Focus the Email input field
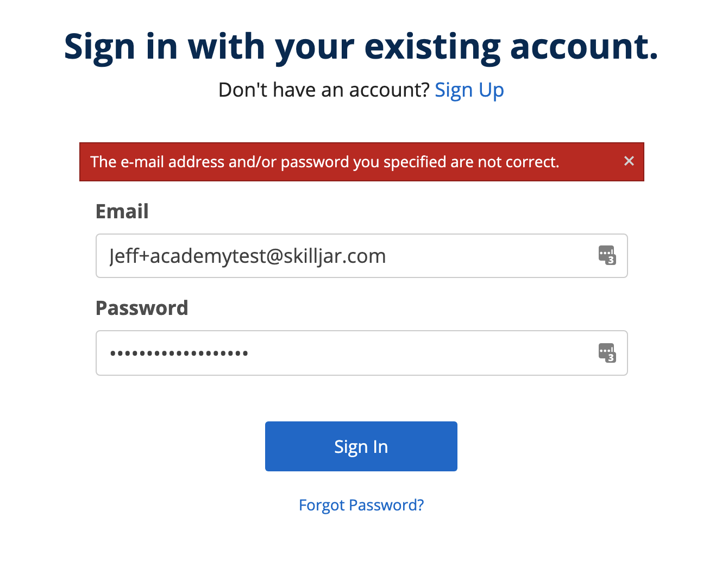The width and height of the screenshot is (728, 568). pyautogui.click(x=348, y=256)
